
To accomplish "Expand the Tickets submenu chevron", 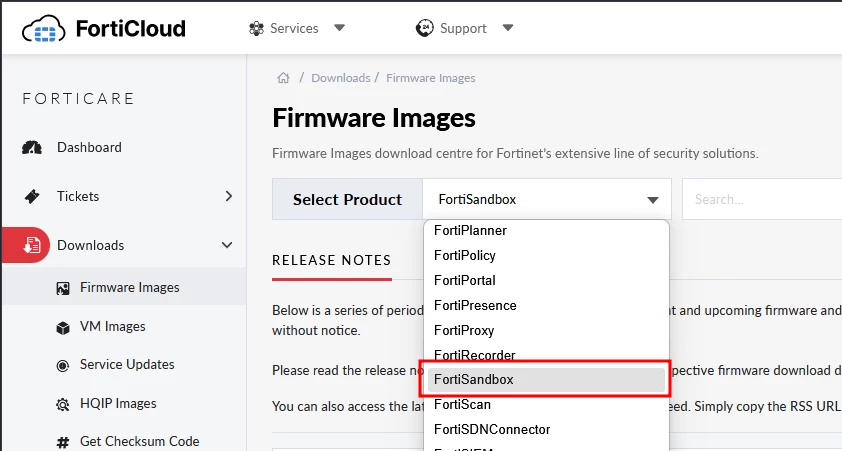I will 229,196.
